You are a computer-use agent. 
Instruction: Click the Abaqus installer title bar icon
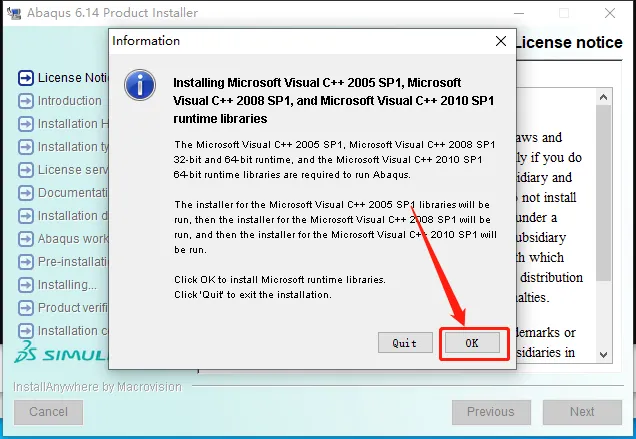pos(14,13)
